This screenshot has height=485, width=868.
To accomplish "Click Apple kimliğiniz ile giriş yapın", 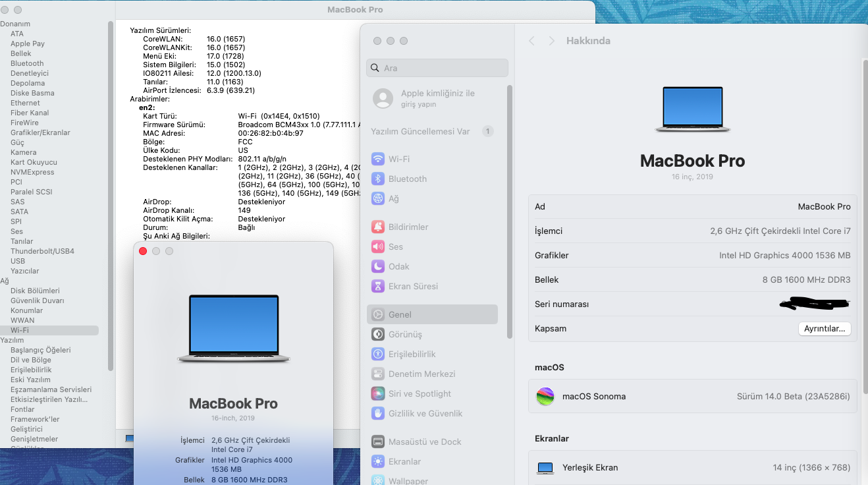I will 437,98.
